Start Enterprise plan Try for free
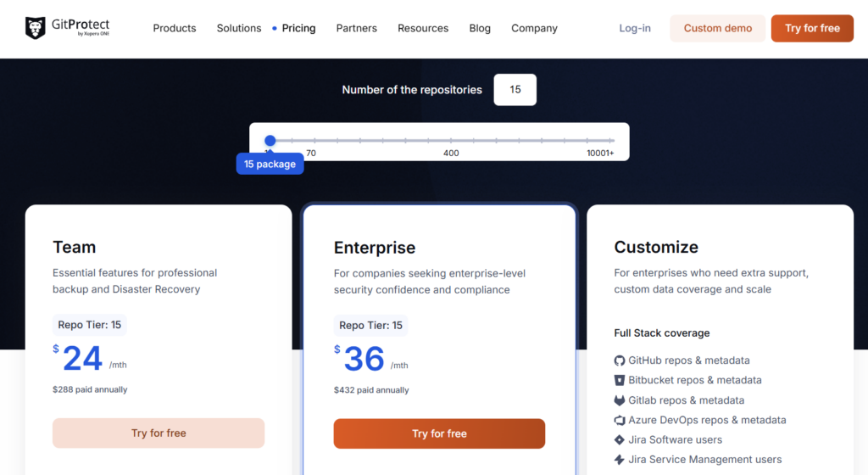The height and width of the screenshot is (475, 868). tap(439, 433)
